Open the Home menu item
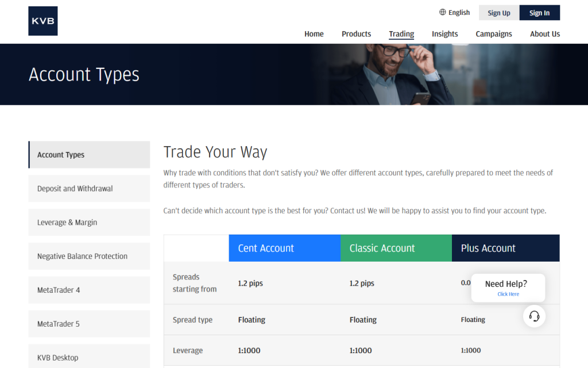This screenshot has width=588, height=368. [314, 34]
